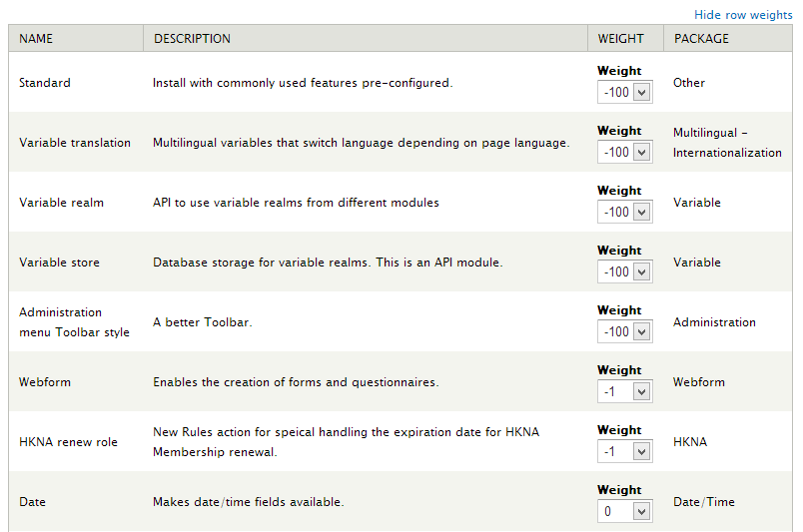Click the Hide row weights link

click(x=743, y=15)
